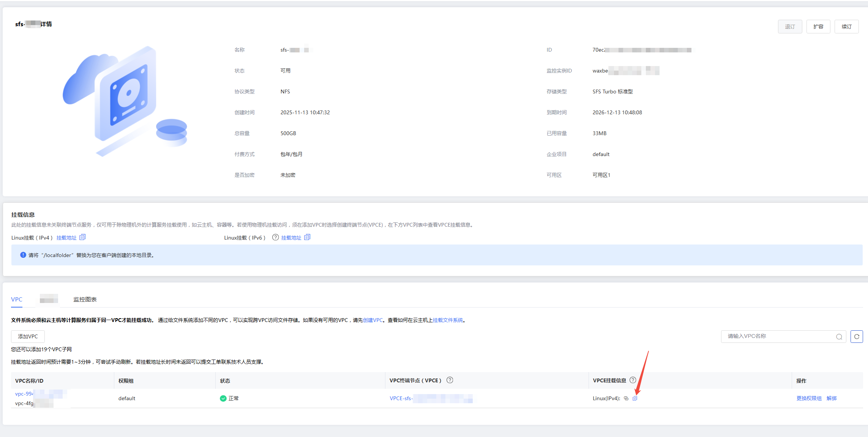Click help icon next to VPCE挂载信息 header
Image resolution: width=868 pixels, height=437 pixels.
pyautogui.click(x=633, y=380)
